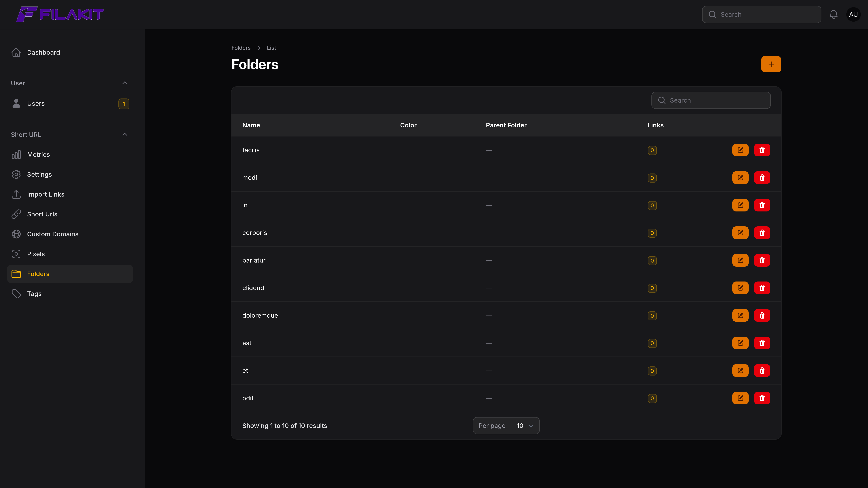Viewport: 868px width, 488px height.
Task: Open Settings in sidebar
Action: tap(70, 174)
